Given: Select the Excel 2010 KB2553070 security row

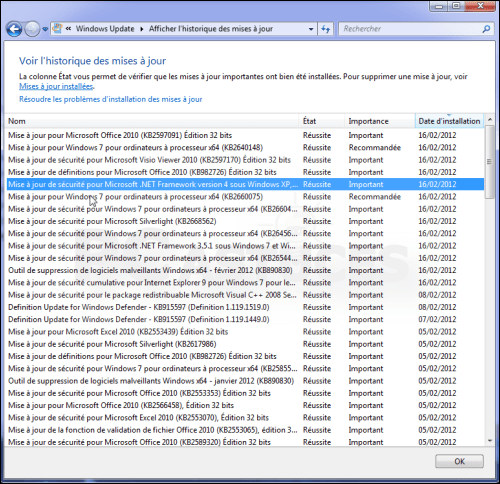Looking at the screenshot, I should [245, 418].
